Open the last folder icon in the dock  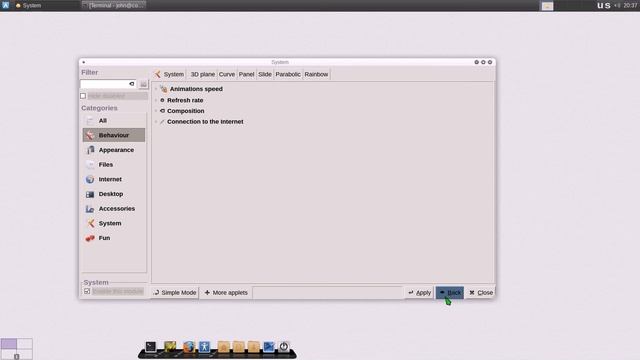[253, 347]
